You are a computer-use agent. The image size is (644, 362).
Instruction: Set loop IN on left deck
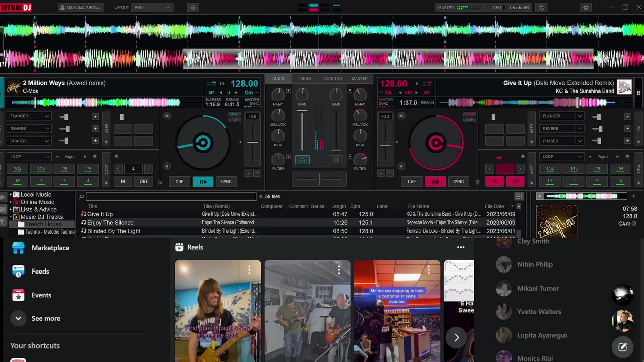[123, 182]
